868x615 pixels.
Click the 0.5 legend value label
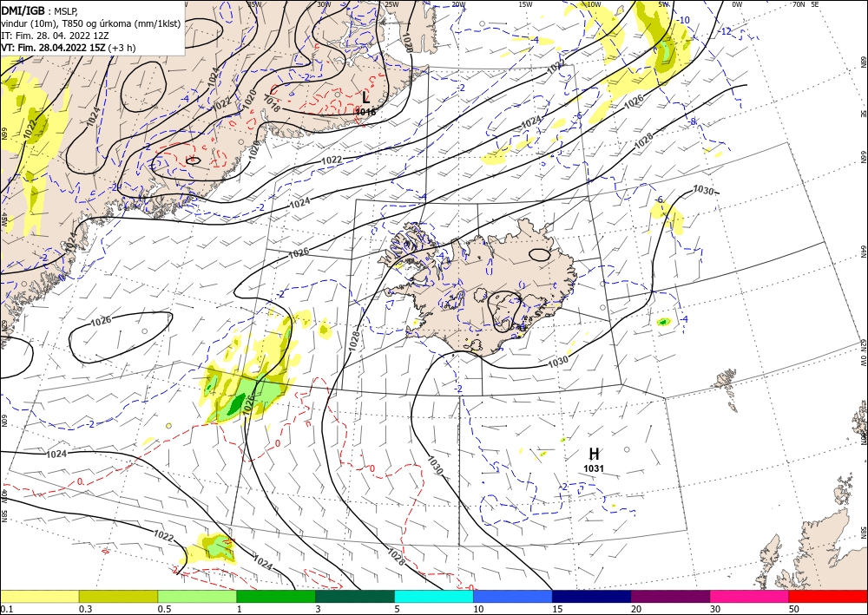(x=164, y=609)
